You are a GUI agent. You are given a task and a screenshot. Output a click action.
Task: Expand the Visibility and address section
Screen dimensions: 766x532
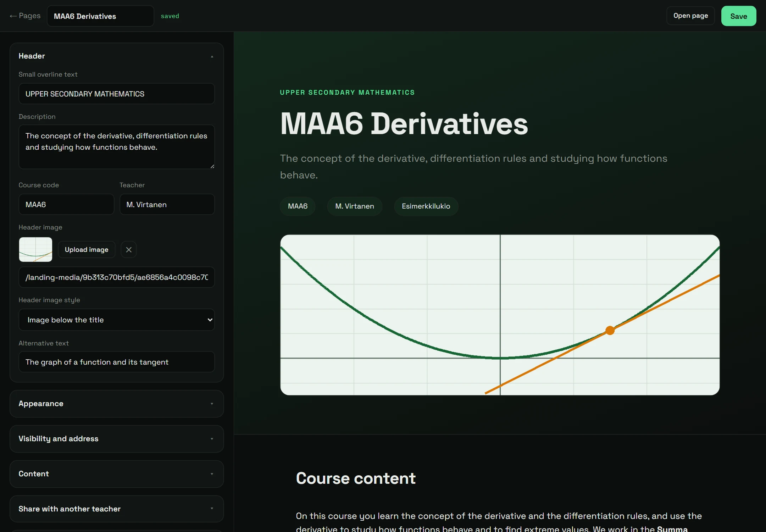point(116,439)
